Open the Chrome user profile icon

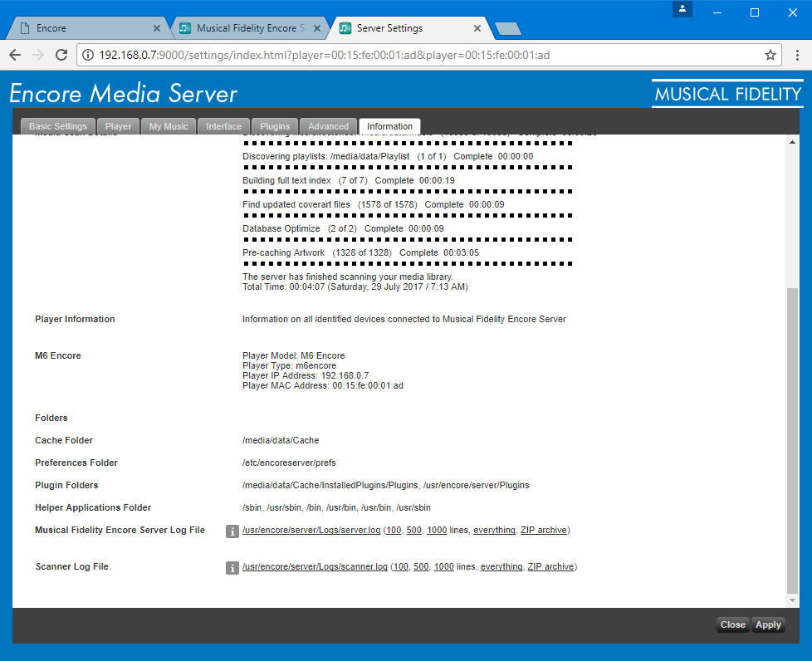click(682, 9)
